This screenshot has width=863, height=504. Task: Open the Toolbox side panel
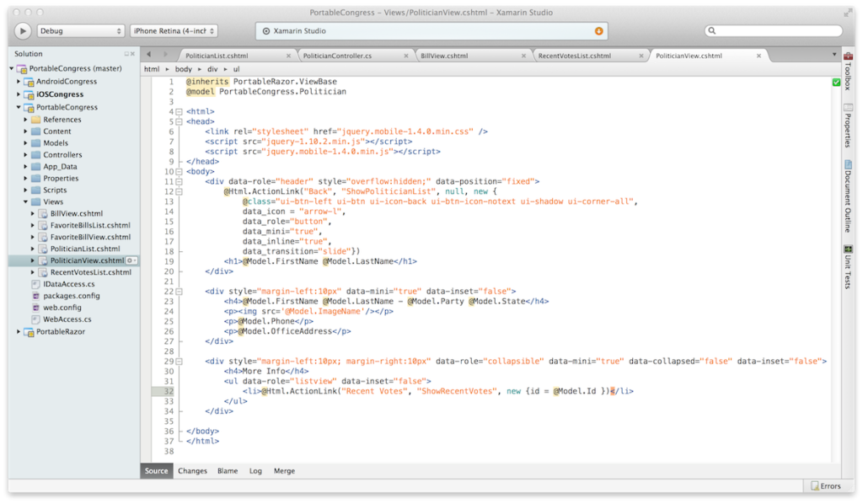coord(848,69)
